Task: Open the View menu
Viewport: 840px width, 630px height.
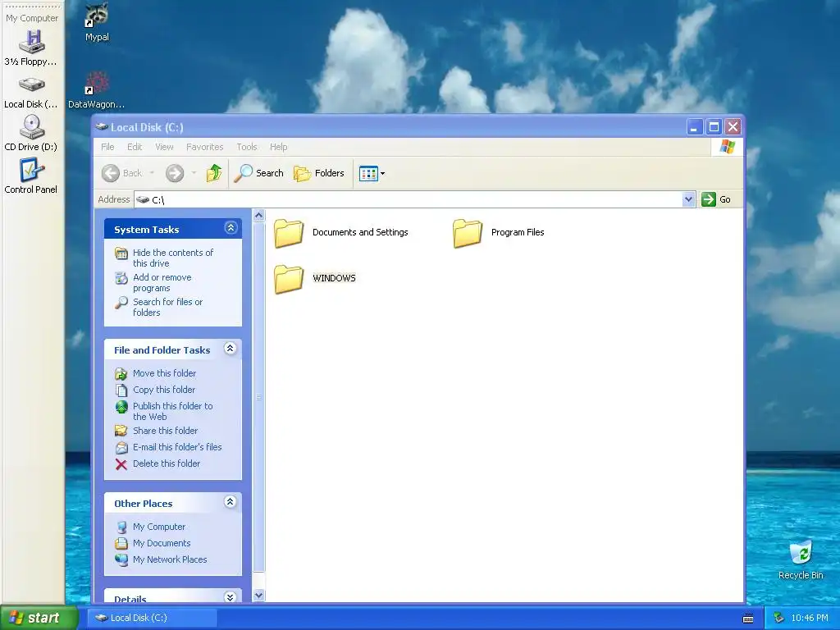Action: tap(164, 147)
